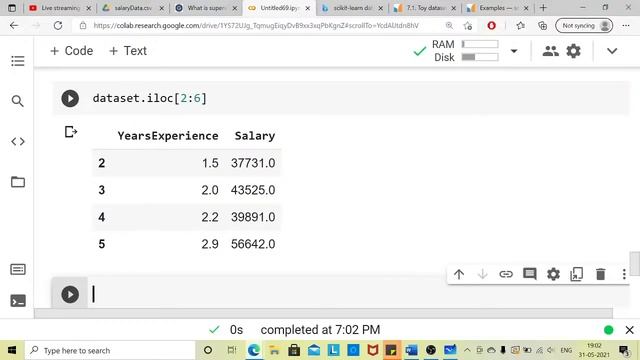Click the YearsExperience column header
Screen dimensions: 640x360
coord(168,136)
